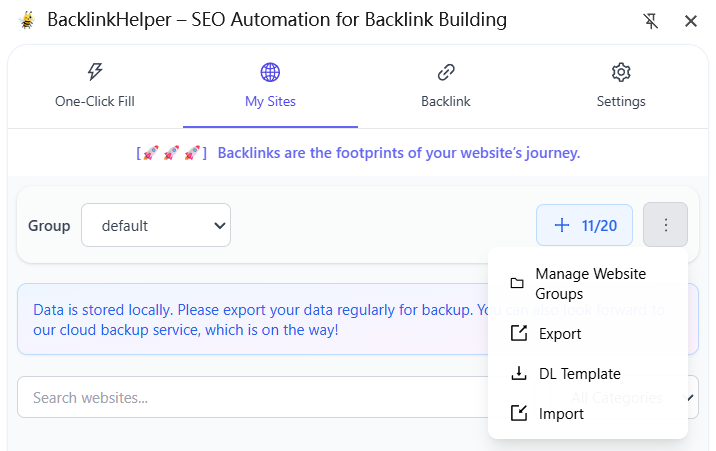Screen dimensions: 716x451
Task: Choose Export from the options menu
Action: pyautogui.click(x=559, y=334)
